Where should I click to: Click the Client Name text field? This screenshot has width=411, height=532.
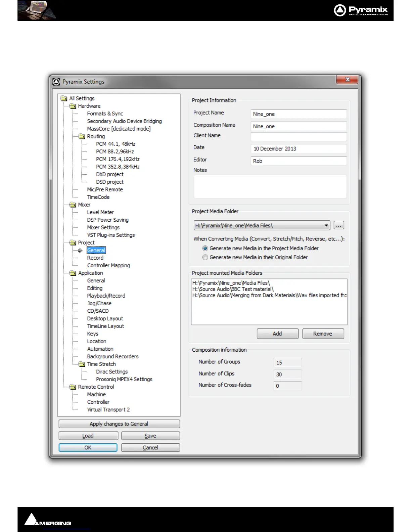(299, 136)
